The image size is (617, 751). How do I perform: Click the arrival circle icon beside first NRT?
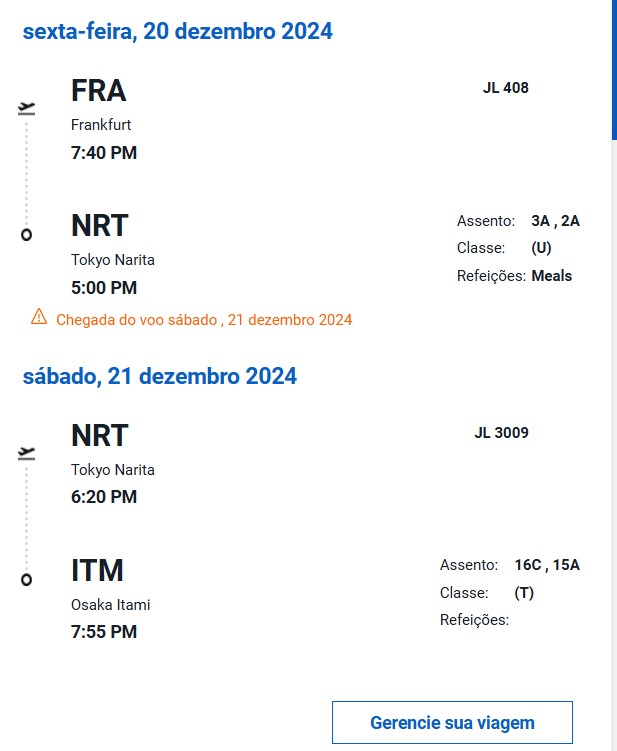click(27, 234)
